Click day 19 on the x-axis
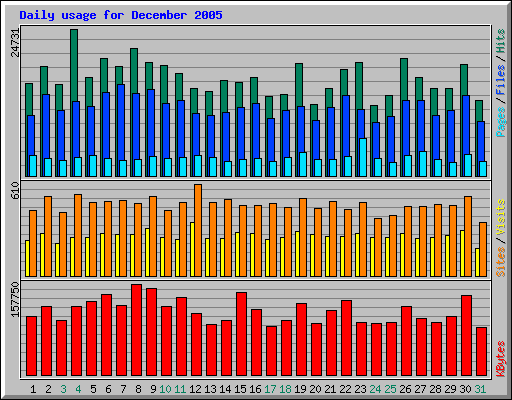Viewport: 512px width, 400px height. [300, 389]
